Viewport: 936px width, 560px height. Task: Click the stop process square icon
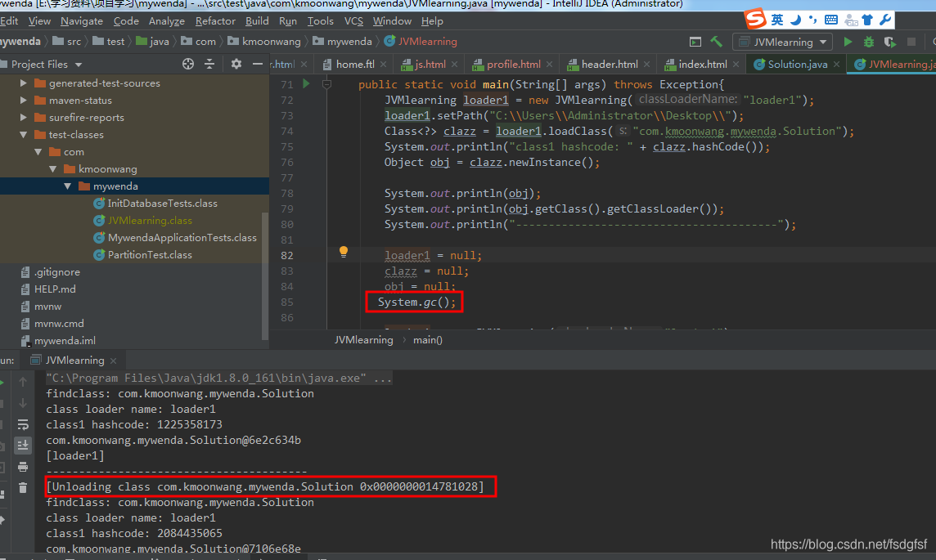point(911,42)
